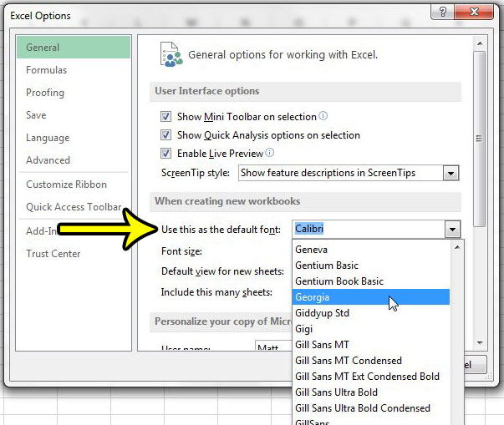Open the ScreenTip style dropdown
Image resolution: width=504 pixels, height=425 pixels.
coord(451,174)
